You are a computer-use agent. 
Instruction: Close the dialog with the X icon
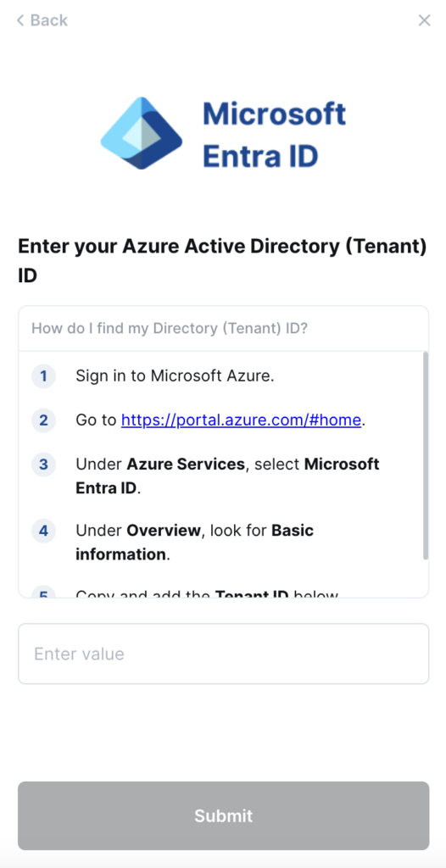(425, 20)
